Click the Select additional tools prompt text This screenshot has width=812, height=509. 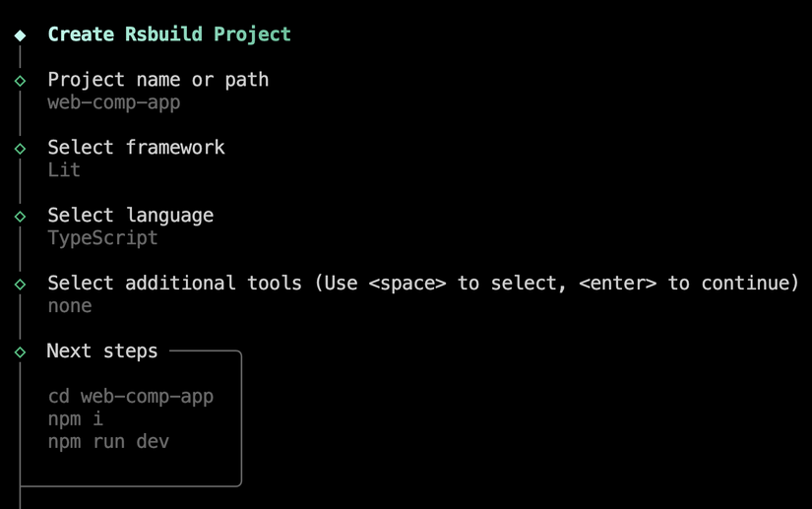pyautogui.click(x=174, y=284)
